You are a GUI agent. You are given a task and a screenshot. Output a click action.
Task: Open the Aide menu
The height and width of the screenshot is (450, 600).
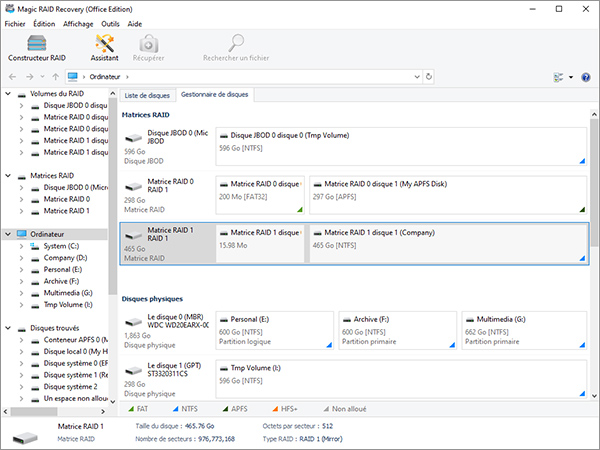135,24
